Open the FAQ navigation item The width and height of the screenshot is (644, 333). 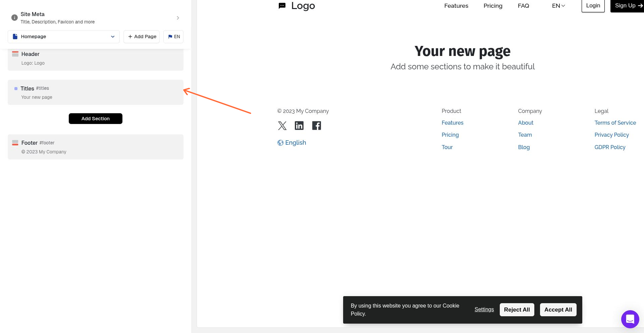pyautogui.click(x=523, y=6)
